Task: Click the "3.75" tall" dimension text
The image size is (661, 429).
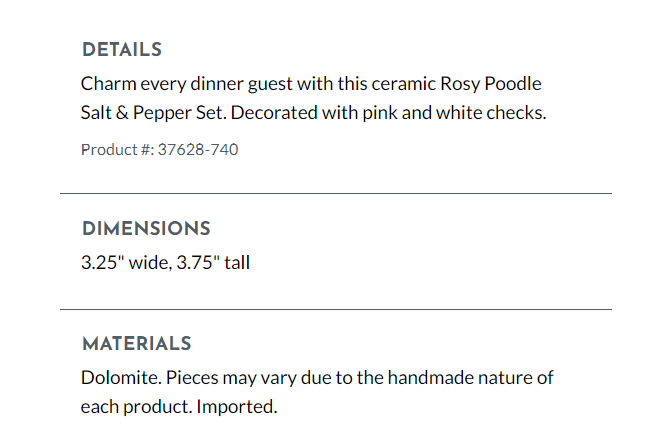Action: pyautogui.click(x=214, y=266)
